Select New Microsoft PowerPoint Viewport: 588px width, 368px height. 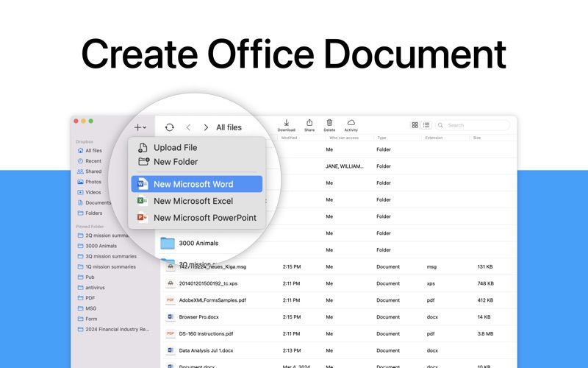196,218
